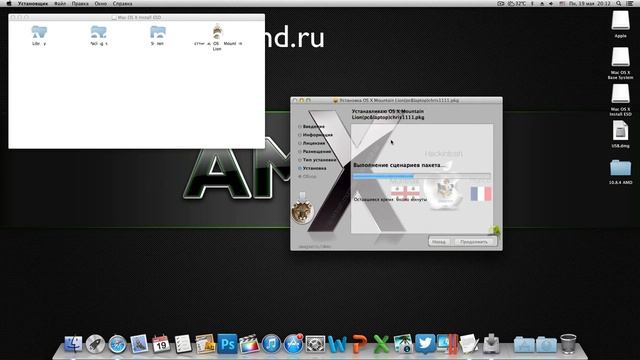Screen dimensions: 640x360
Task: Click temperature 32°C monitor in menu bar
Action: 517,3
